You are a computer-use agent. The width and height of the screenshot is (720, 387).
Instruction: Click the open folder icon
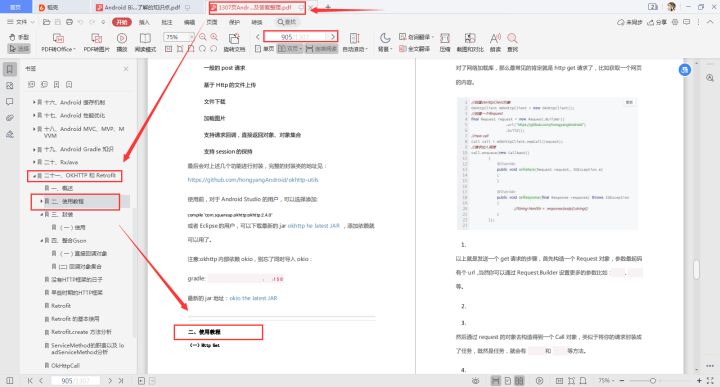(x=46, y=22)
